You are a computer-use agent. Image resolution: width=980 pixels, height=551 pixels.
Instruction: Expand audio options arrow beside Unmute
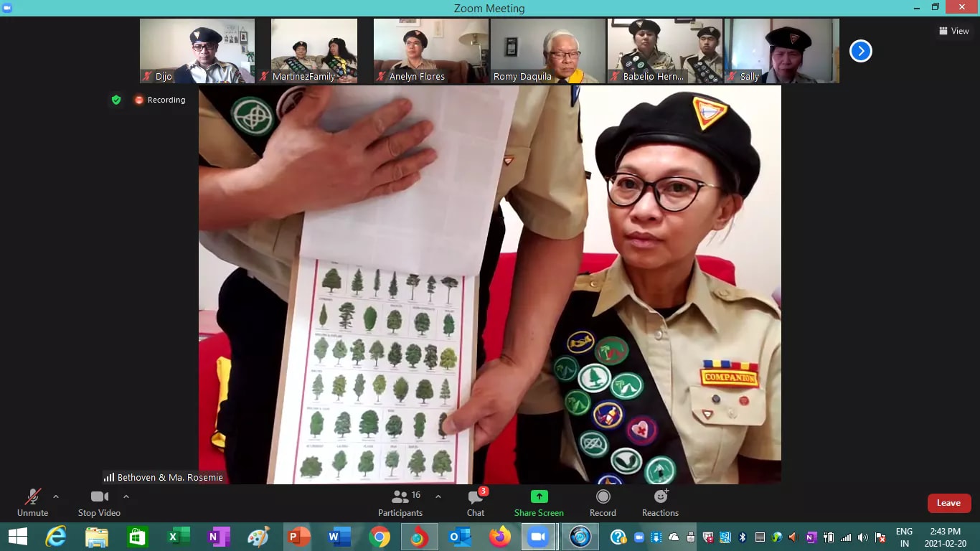56,496
